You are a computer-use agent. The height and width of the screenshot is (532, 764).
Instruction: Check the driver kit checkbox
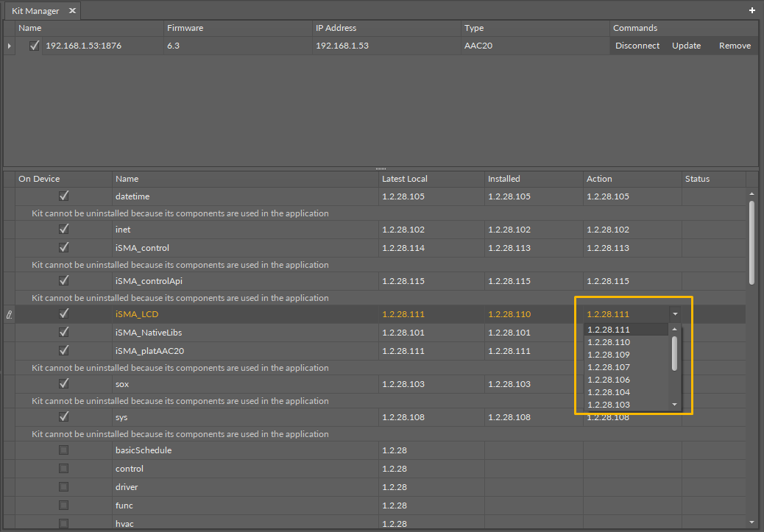coord(64,487)
